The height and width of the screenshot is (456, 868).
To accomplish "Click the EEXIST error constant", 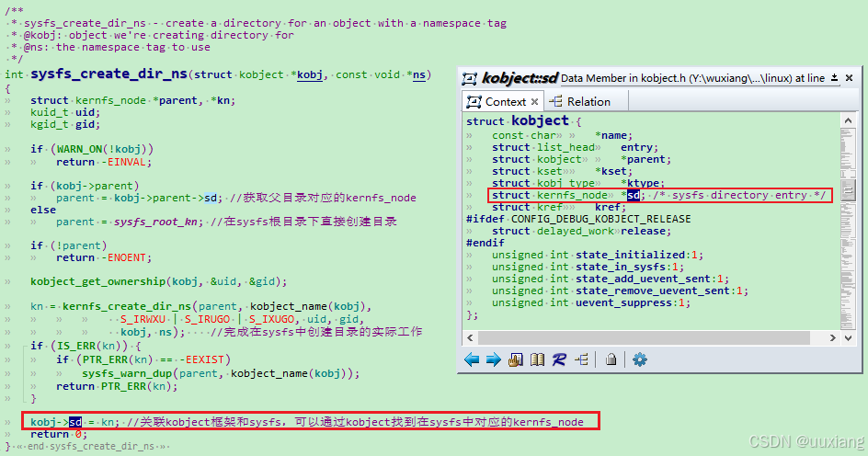I will coord(204,359).
